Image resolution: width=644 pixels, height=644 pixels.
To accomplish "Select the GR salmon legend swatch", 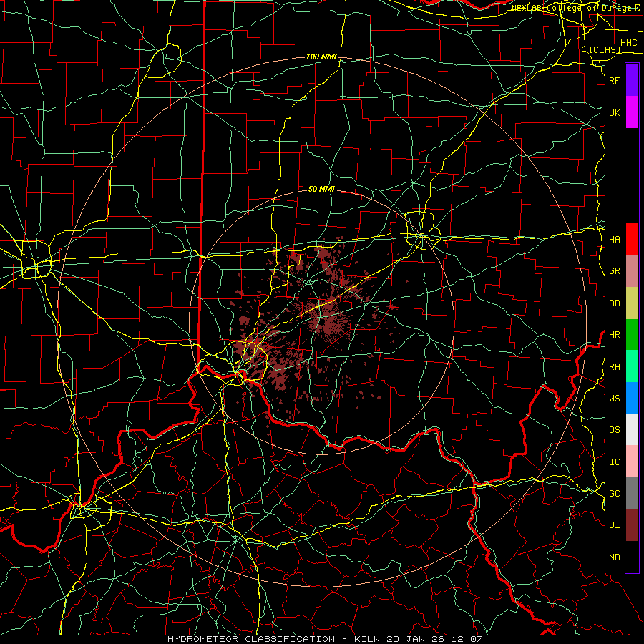I will click(x=632, y=270).
